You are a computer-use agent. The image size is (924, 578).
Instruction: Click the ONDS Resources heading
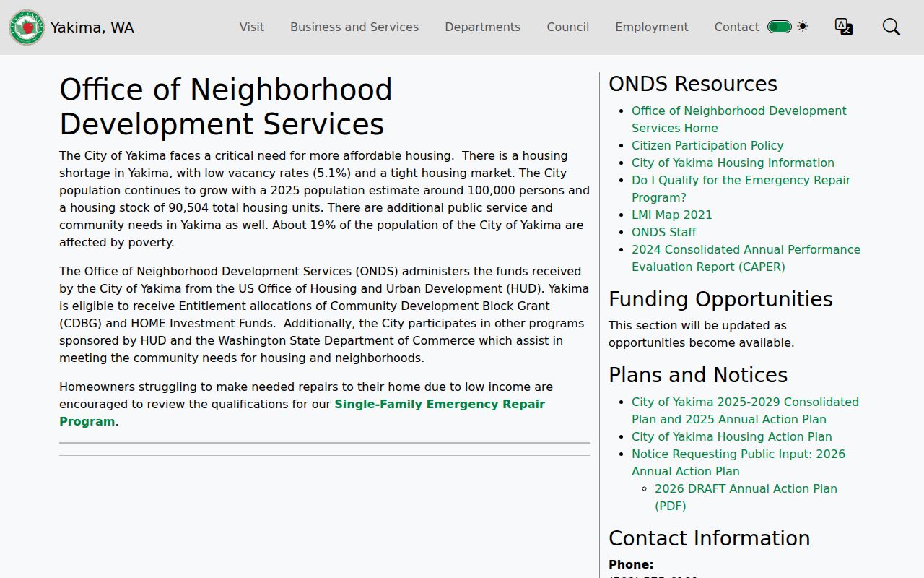pyautogui.click(x=693, y=84)
